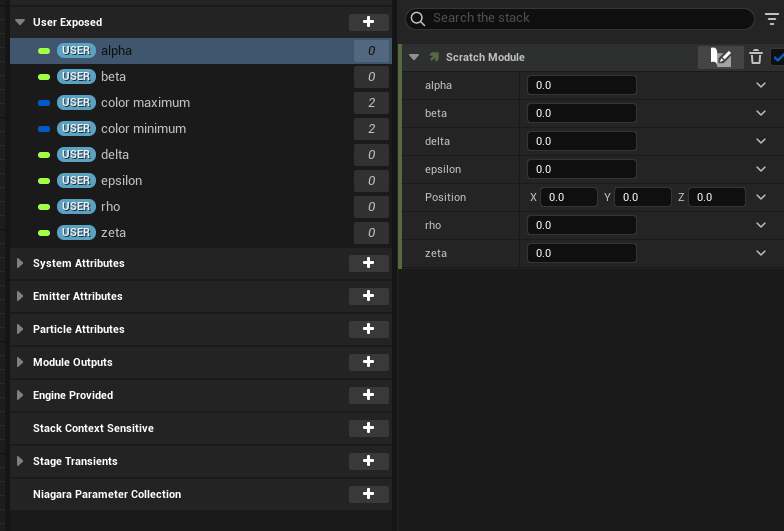Click the plus icon for System Attributes

click(x=368, y=263)
